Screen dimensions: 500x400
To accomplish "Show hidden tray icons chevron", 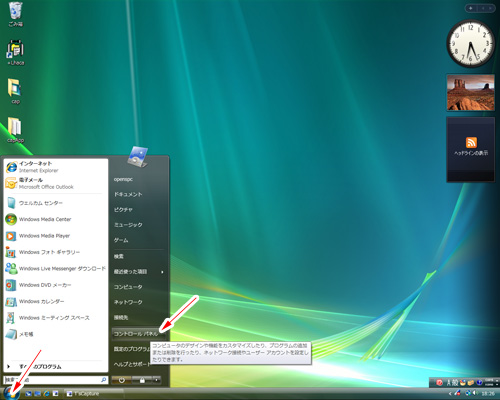I will [450, 394].
